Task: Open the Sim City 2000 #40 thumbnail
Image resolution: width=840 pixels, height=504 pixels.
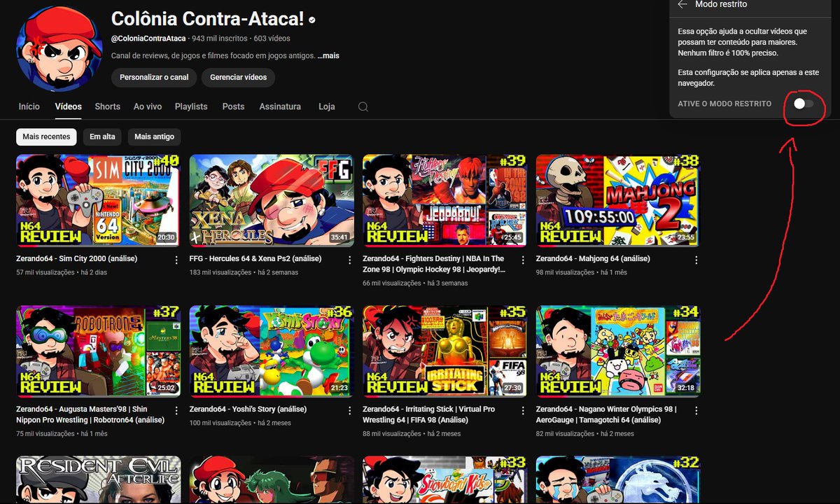Action: (x=98, y=201)
